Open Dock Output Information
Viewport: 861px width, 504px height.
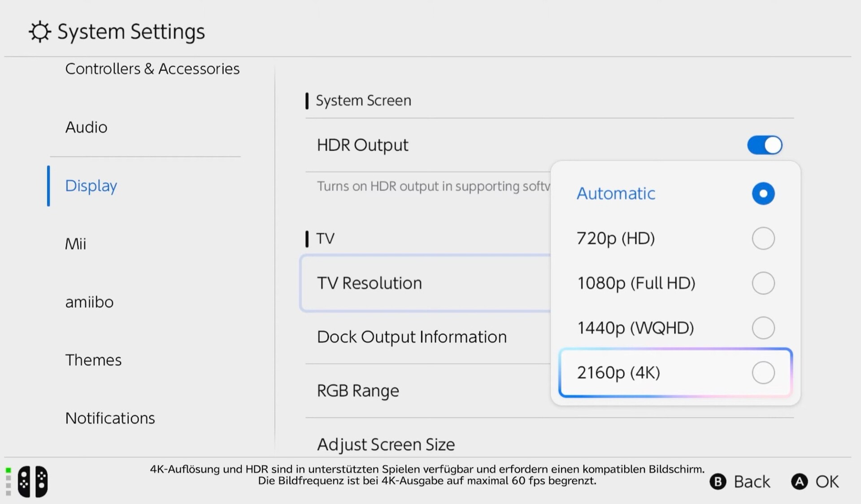412,337
